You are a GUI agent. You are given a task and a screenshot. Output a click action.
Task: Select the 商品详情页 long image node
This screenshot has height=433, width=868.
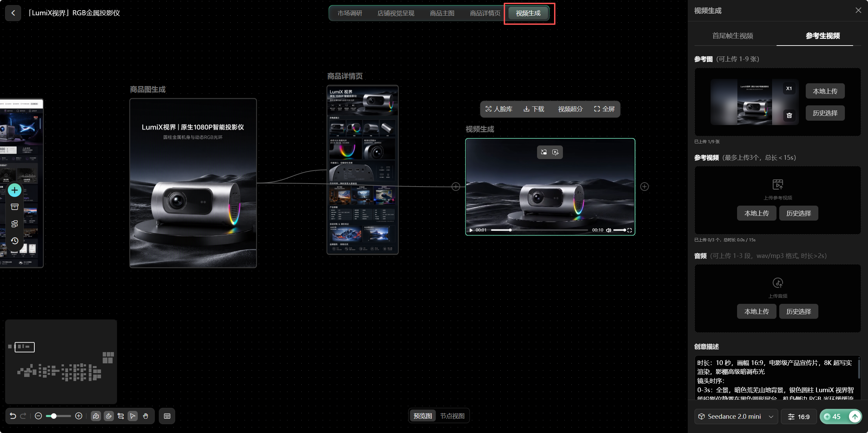[363, 170]
